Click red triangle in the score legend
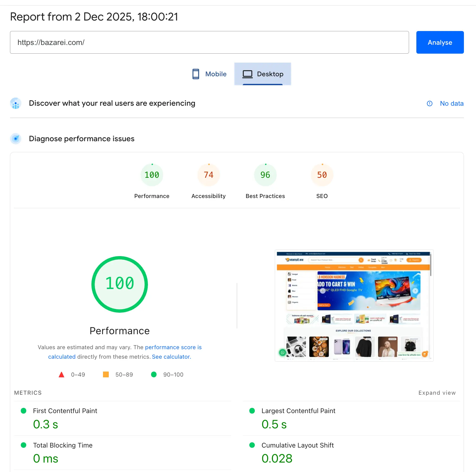 pyautogui.click(x=61, y=374)
